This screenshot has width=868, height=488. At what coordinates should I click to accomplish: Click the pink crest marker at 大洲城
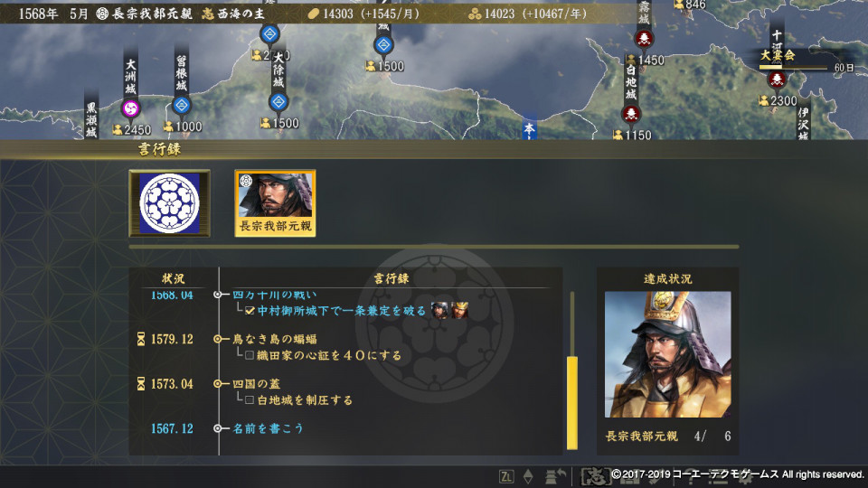click(130, 108)
